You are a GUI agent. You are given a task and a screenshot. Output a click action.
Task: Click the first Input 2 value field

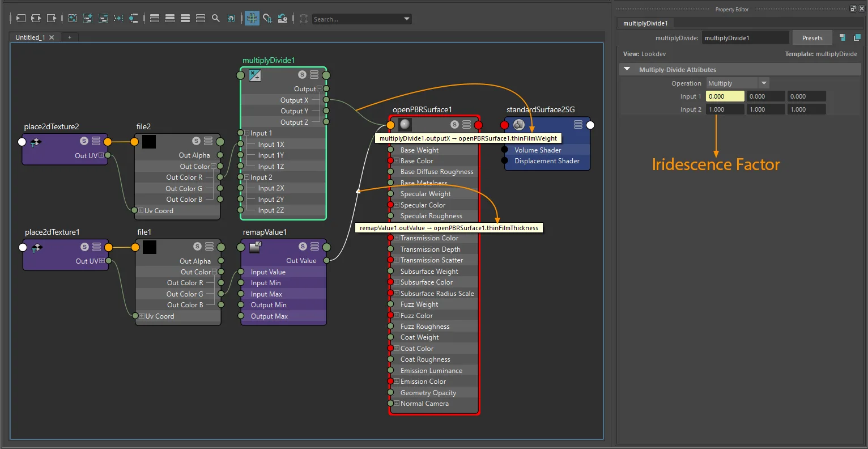click(725, 109)
